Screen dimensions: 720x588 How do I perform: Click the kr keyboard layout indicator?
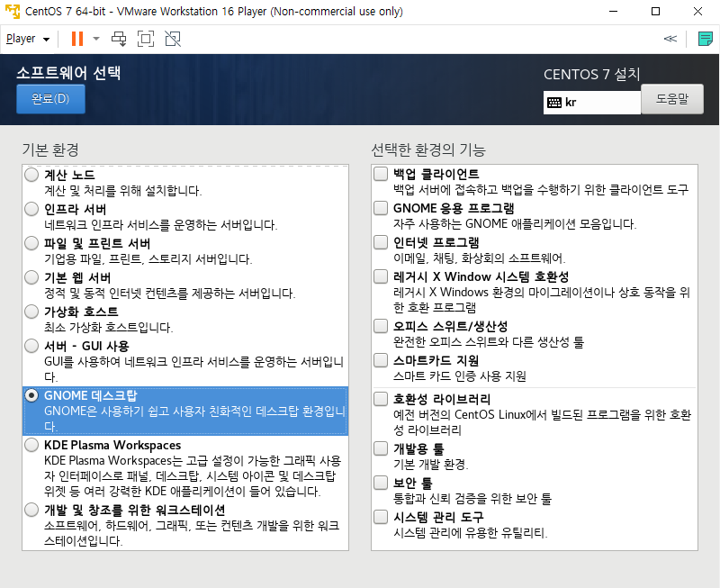point(592,102)
